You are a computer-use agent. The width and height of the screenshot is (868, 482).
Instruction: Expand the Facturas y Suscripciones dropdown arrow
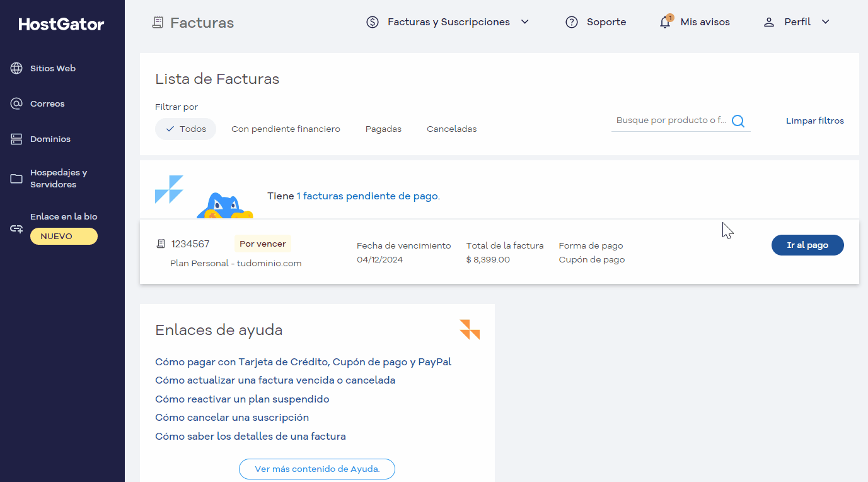click(524, 22)
